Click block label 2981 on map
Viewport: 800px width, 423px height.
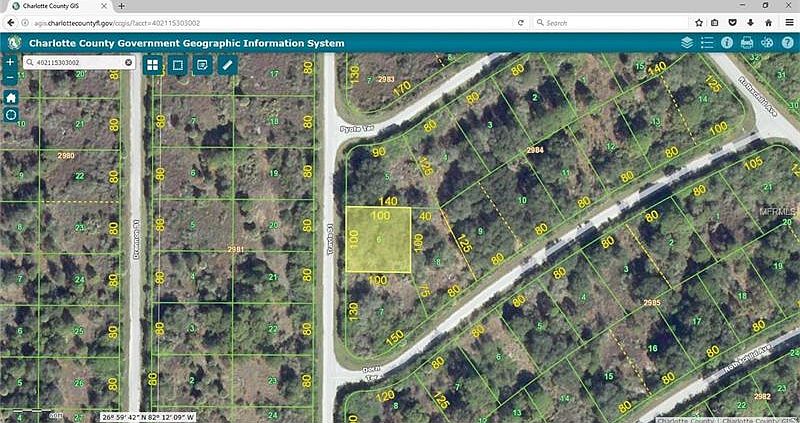pyautogui.click(x=236, y=249)
